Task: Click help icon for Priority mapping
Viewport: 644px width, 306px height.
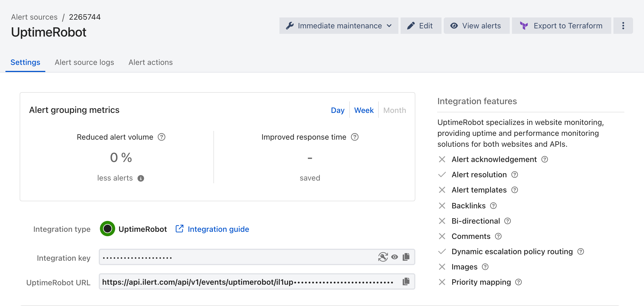Action: (x=518, y=282)
